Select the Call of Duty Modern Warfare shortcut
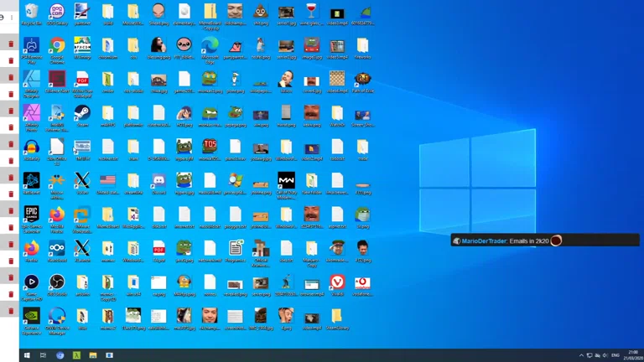This screenshot has width=644, height=362. pos(286,180)
